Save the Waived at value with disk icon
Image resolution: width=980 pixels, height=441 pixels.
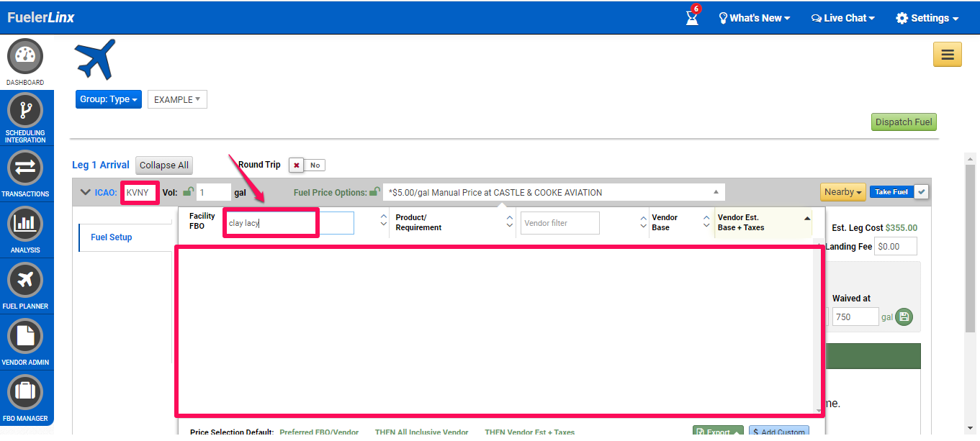pyautogui.click(x=904, y=317)
